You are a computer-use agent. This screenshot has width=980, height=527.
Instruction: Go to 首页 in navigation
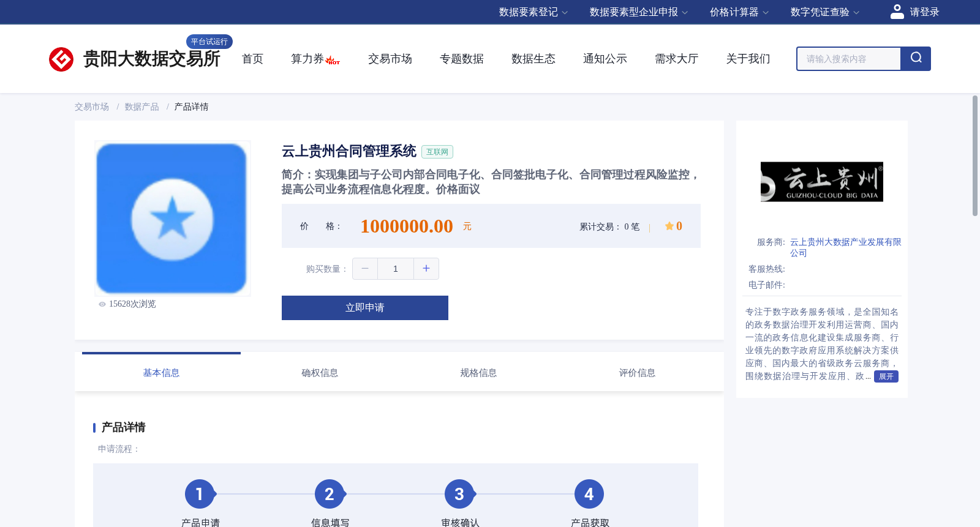(252, 59)
